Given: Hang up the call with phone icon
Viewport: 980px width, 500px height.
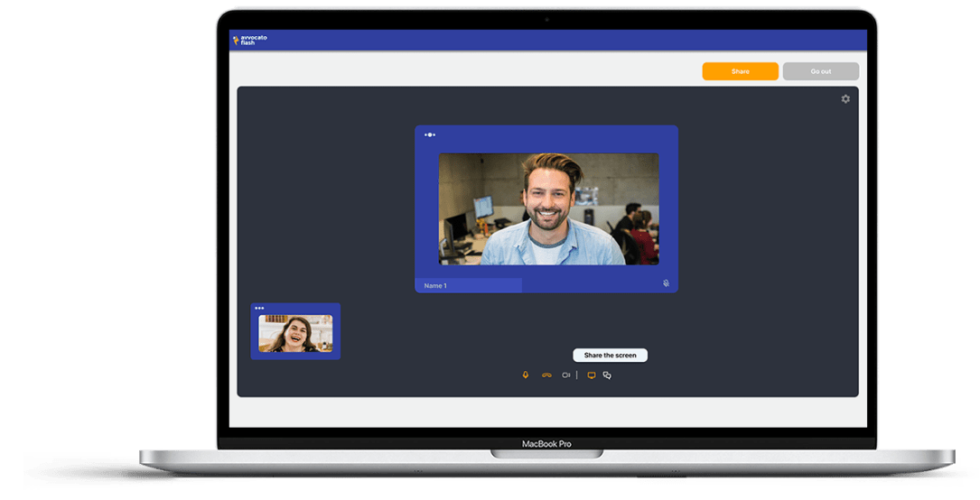Looking at the screenshot, I should 546,375.
